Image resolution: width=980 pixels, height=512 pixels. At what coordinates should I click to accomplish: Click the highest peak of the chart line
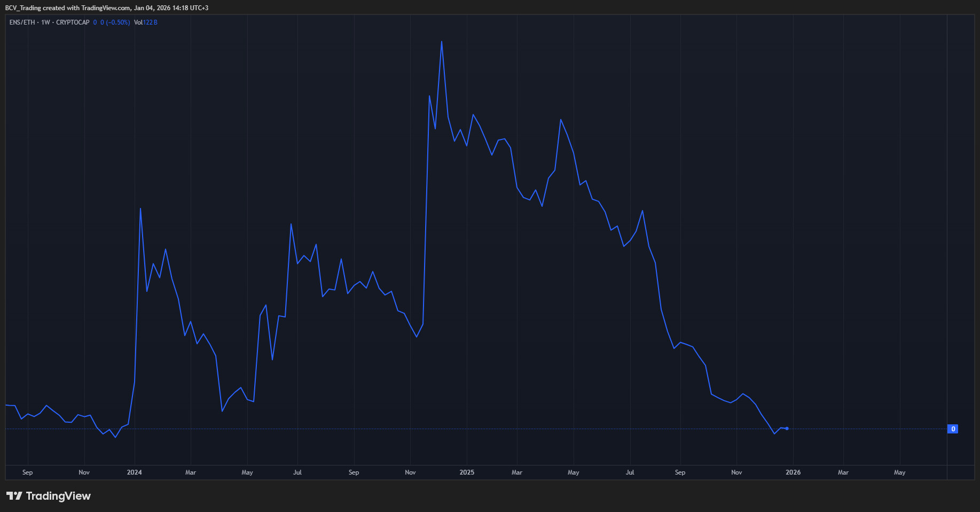tap(442, 42)
